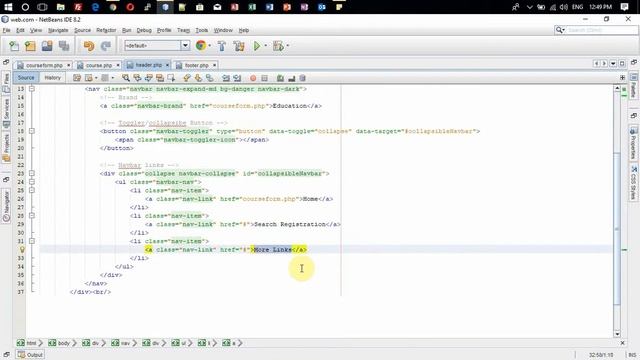
Task: Toggle the INS insert mode indicator
Action: pos(632,355)
